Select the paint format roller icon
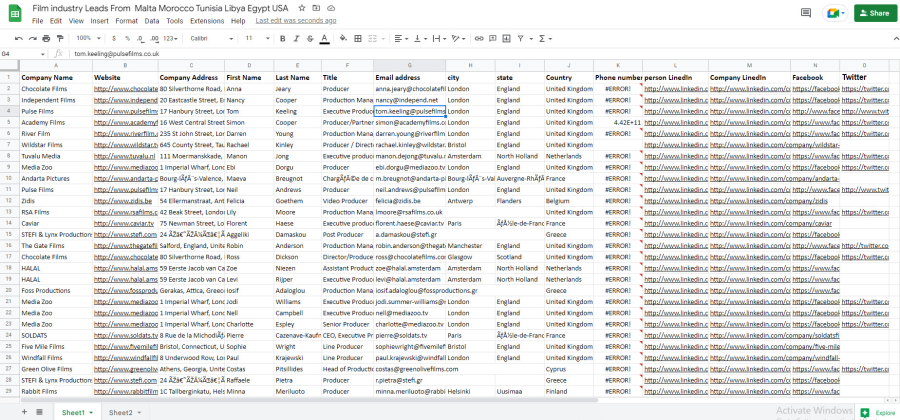The height and width of the screenshot is (420, 900). (60, 38)
